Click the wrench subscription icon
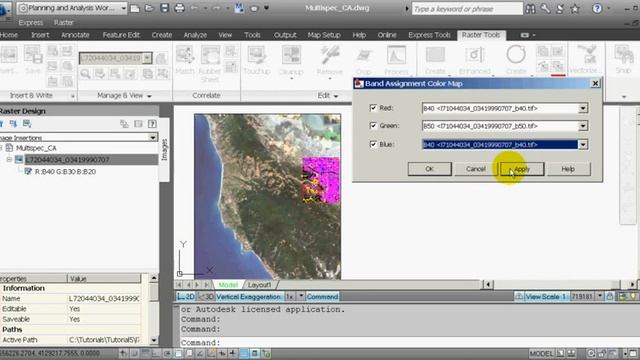 (545, 9)
